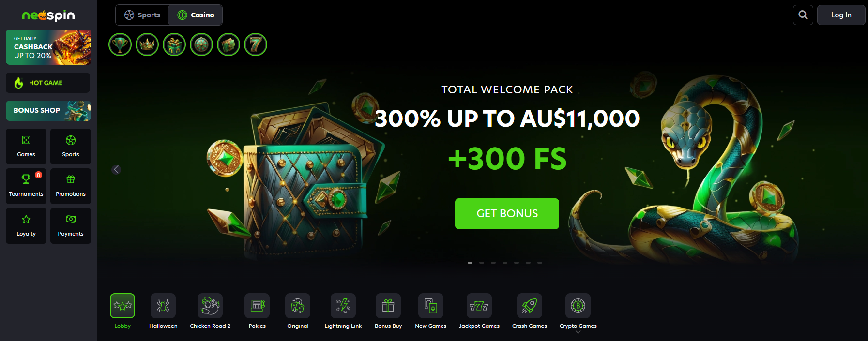
Task: Select the Halloween spider category icon
Action: [x=163, y=306]
